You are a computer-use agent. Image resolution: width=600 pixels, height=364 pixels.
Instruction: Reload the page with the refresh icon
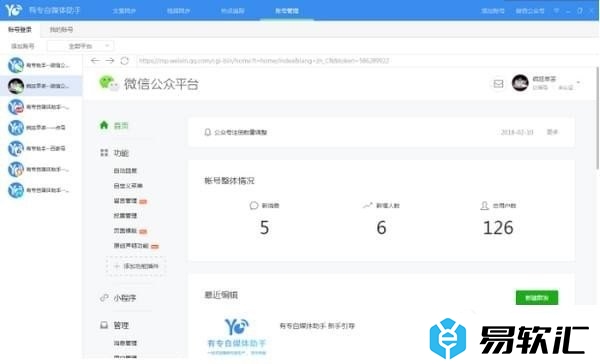pos(124,60)
